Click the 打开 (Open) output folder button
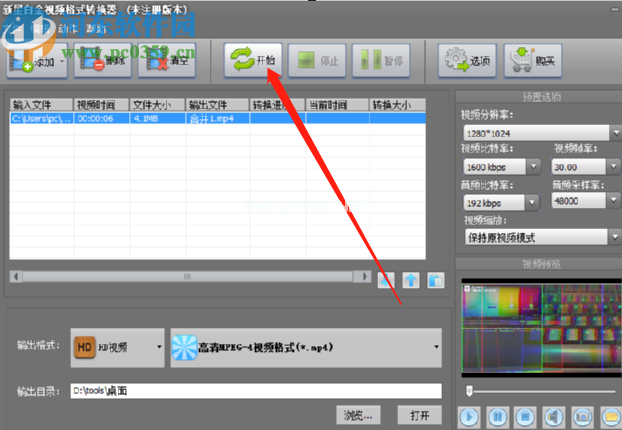Viewport: 622px width, 430px height. pos(418,414)
